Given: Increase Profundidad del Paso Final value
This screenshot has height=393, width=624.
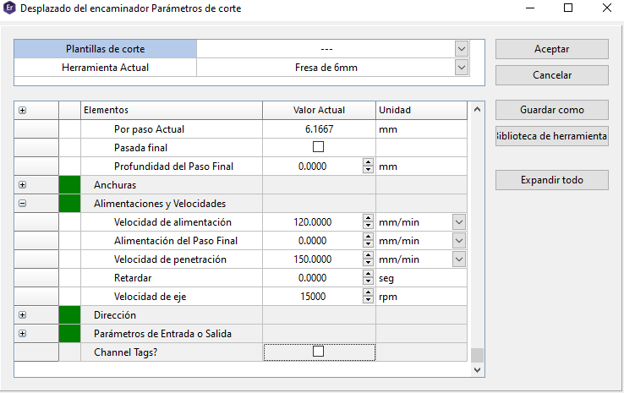Looking at the screenshot, I should pos(368,162).
